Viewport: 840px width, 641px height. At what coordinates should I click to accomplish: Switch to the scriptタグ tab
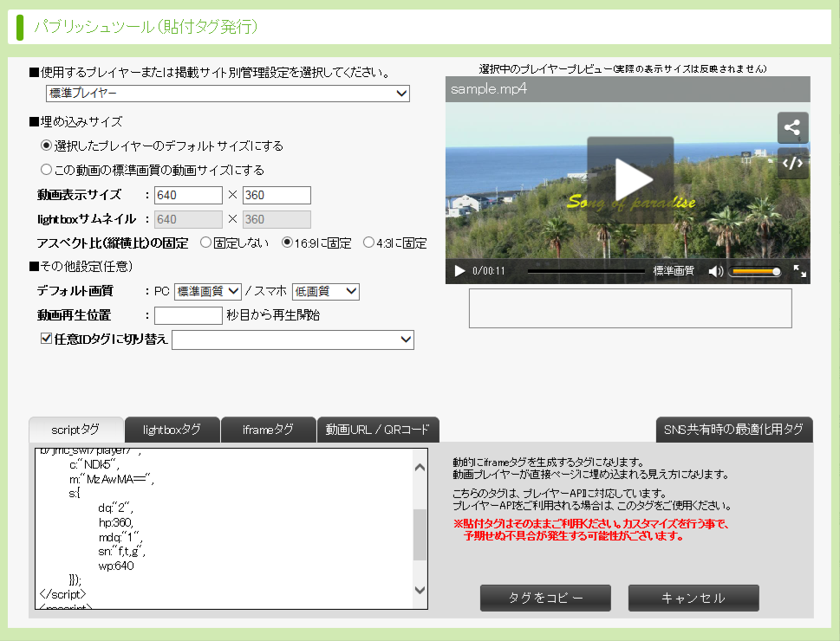[76, 430]
